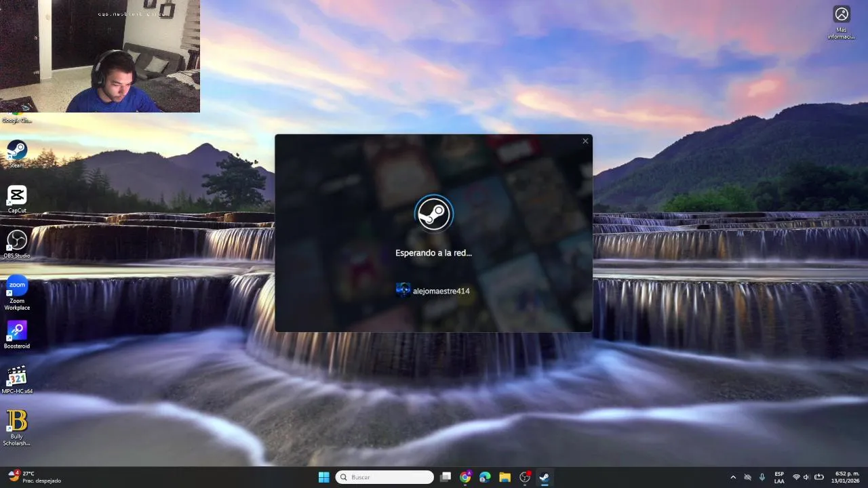868x488 pixels.
Task: Click the Steam logo in the dialog
Action: 433,214
